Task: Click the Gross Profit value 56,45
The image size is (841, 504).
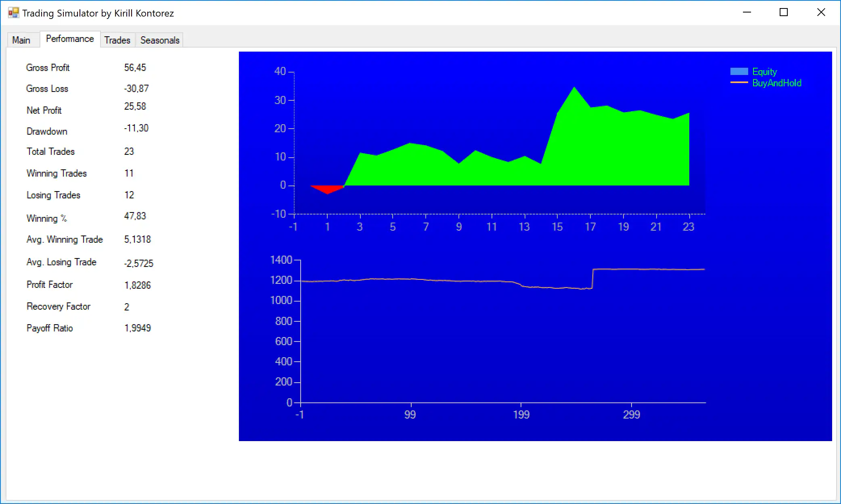Action: coord(135,68)
